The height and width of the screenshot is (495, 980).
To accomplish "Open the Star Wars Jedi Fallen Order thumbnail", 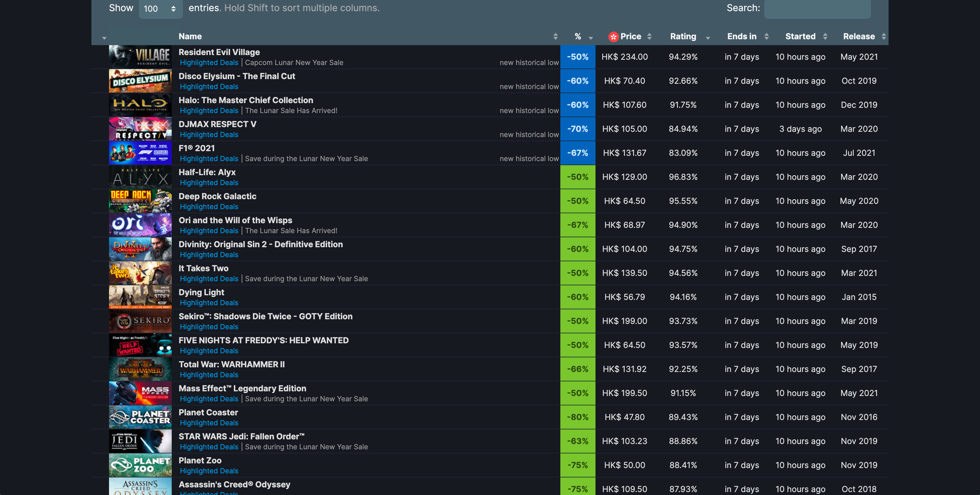I will [140, 441].
